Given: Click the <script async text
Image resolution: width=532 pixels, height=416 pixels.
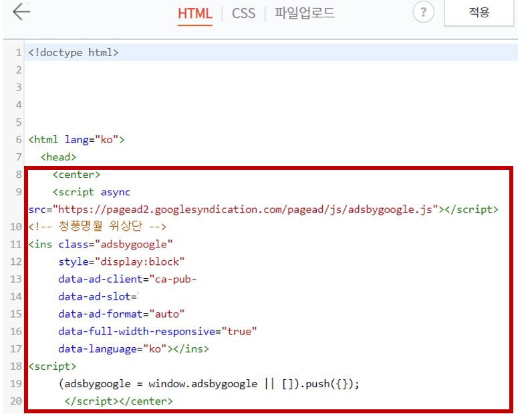Looking at the screenshot, I should tap(92, 192).
